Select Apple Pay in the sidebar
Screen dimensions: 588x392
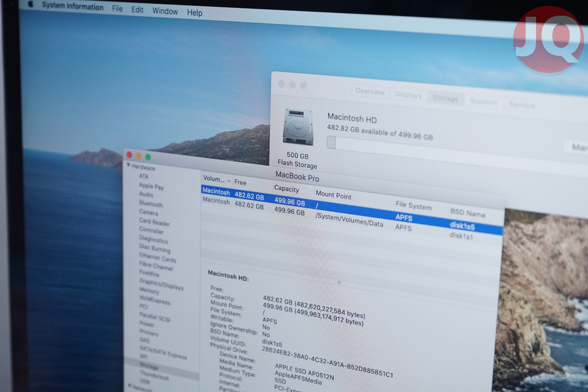[x=151, y=186]
